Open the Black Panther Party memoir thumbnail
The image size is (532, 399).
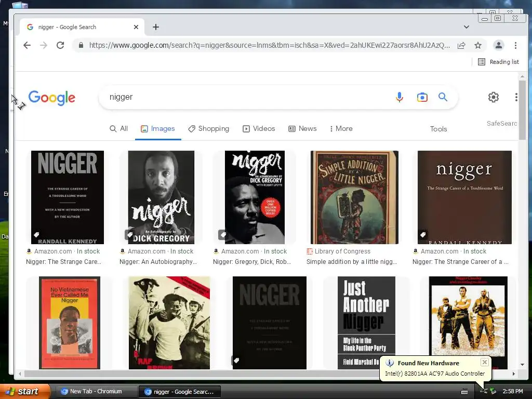pyautogui.click(x=366, y=323)
